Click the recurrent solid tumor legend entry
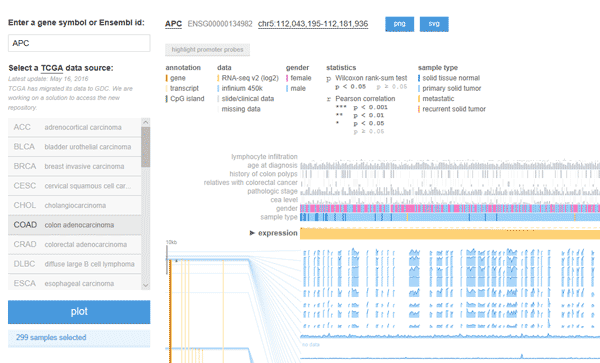The height and width of the screenshot is (363, 600). click(x=452, y=109)
